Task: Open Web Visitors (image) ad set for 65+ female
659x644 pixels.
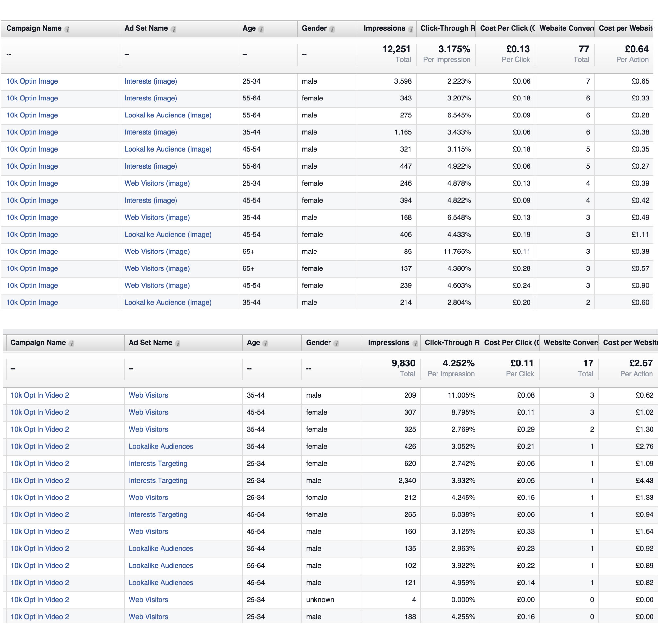Action: (157, 268)
